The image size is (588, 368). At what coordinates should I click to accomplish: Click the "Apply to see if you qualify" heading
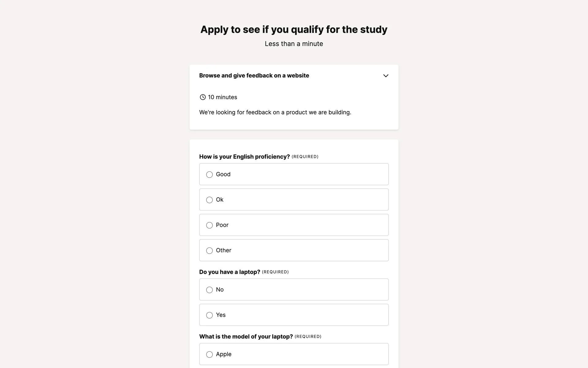[x=294, y=29]
